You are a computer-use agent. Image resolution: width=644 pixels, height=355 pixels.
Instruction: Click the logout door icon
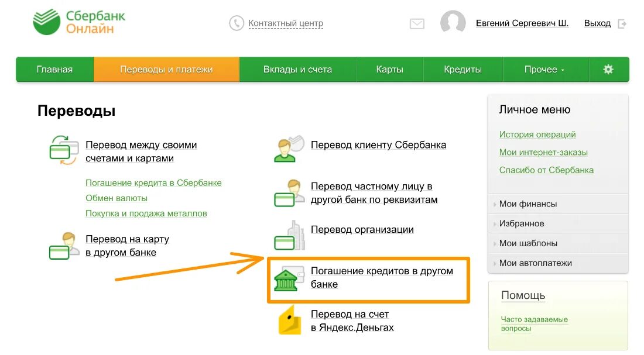click(x=622, y=24)
